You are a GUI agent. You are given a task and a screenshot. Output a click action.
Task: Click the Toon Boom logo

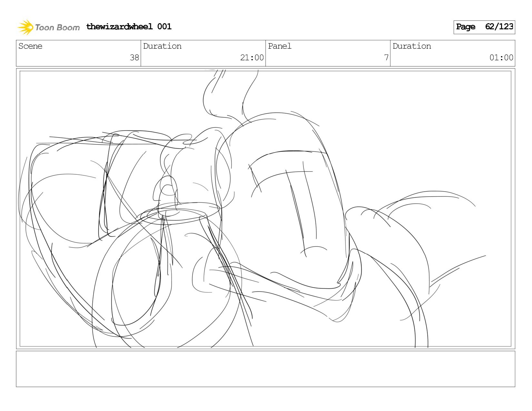(48, 27)
